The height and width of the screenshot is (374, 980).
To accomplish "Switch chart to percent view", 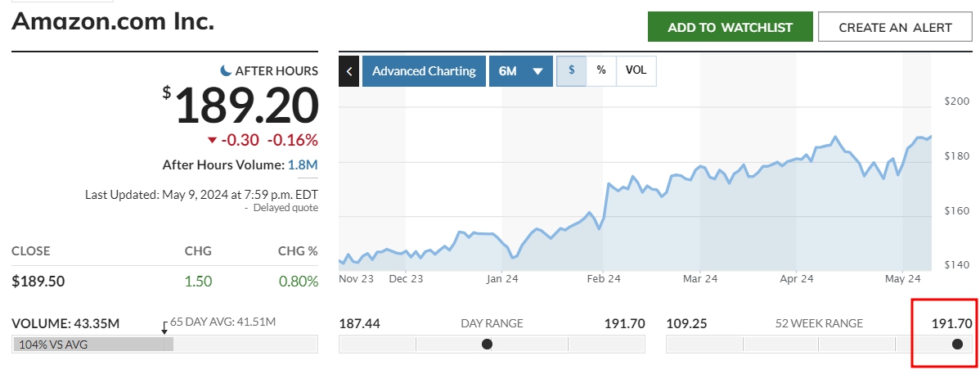I will click(601, 71).
